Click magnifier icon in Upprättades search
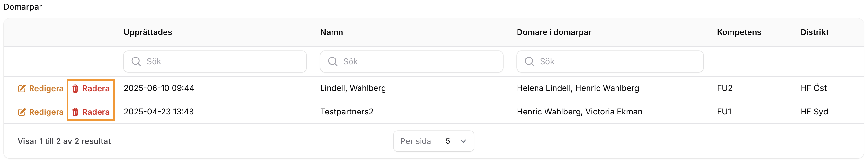868x162 pixels. pyautogui.click(x=136, y=61)
